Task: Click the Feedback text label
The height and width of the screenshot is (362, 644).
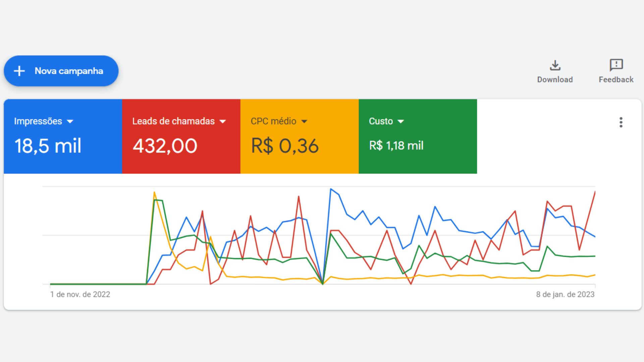Action: pos(616,80)
